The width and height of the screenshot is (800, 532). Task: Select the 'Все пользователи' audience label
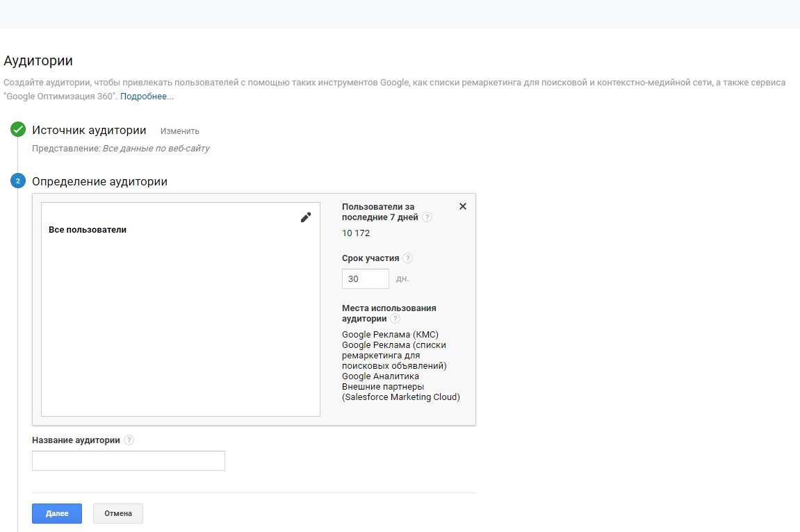(88, 230)
